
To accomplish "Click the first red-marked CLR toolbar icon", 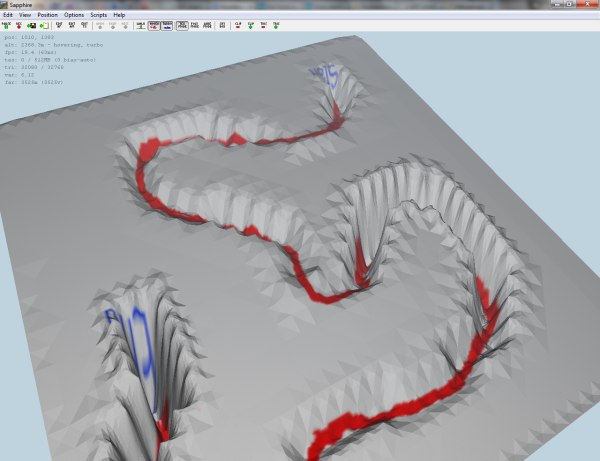I will (x=237, y=26).
